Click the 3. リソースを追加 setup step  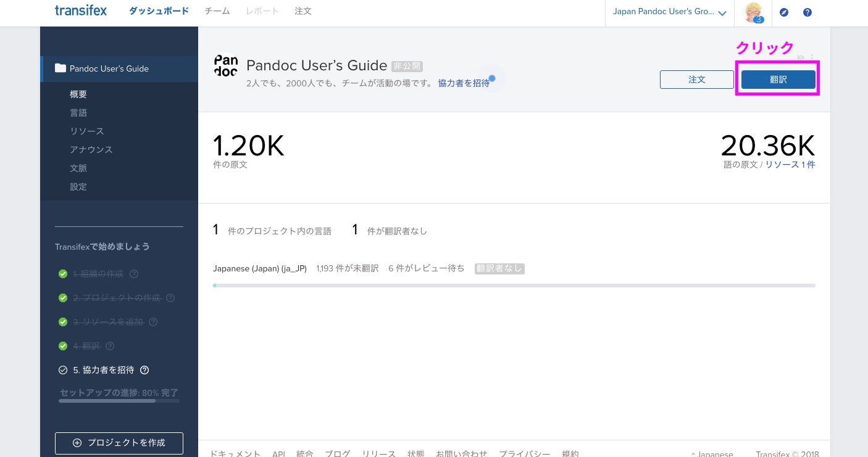[x=107, y=322]
